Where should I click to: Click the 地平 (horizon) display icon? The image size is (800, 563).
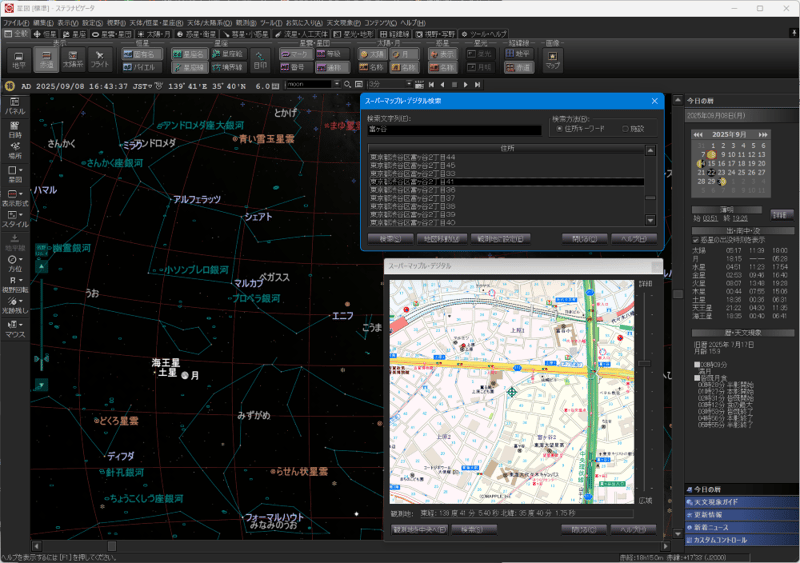19,58
